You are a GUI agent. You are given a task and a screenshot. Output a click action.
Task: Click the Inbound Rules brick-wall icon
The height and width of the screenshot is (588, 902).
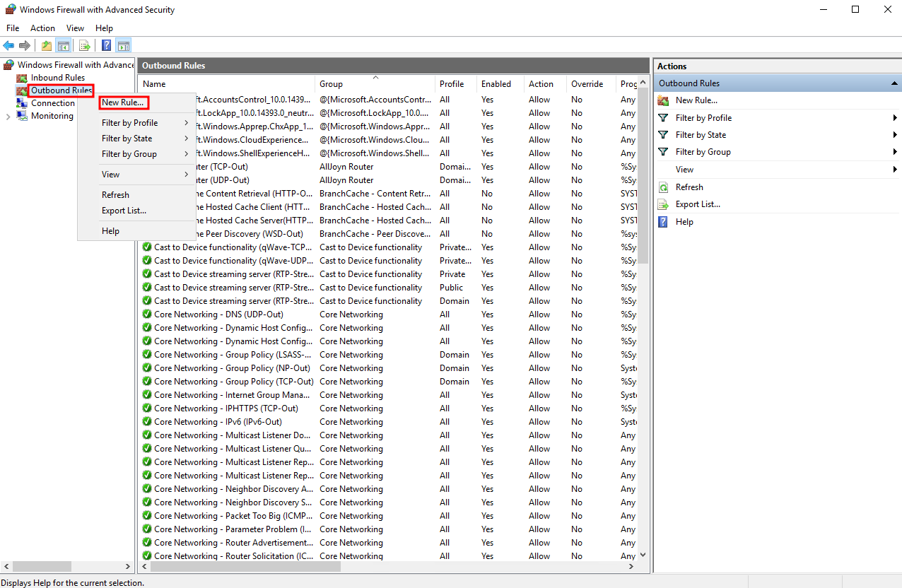coord(23,78)
